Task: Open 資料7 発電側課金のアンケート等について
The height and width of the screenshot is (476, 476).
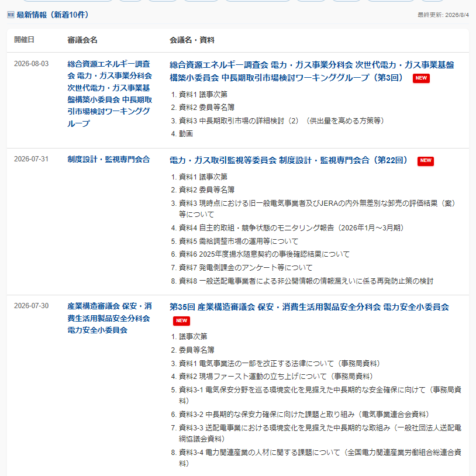Action: [x=246, y=267]
